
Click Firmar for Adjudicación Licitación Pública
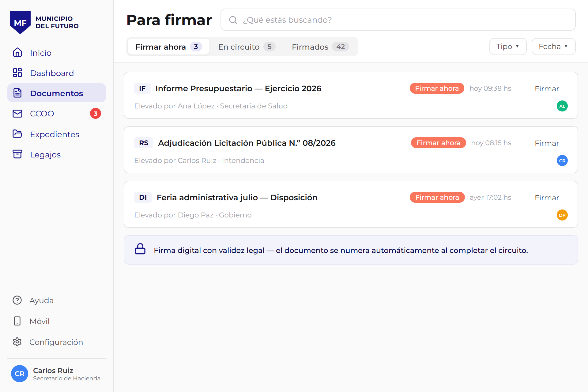(547, 143)
